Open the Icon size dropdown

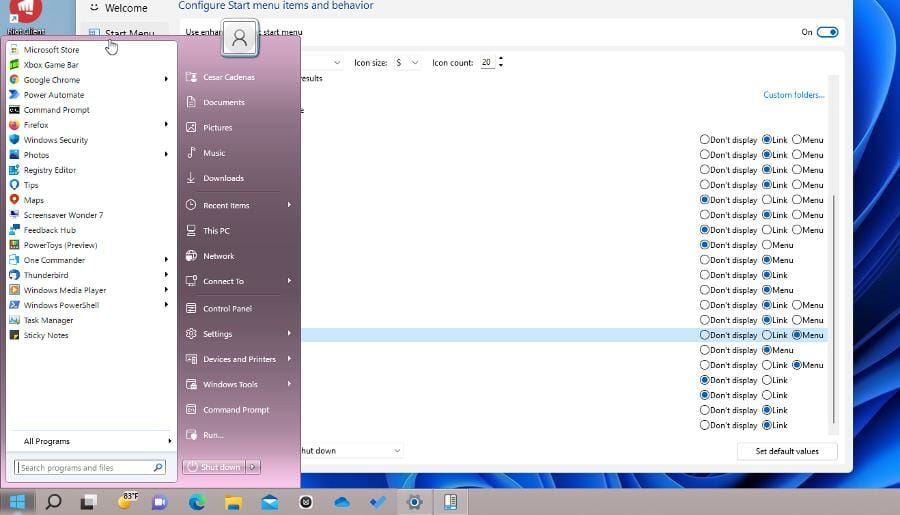coord(406,63)
